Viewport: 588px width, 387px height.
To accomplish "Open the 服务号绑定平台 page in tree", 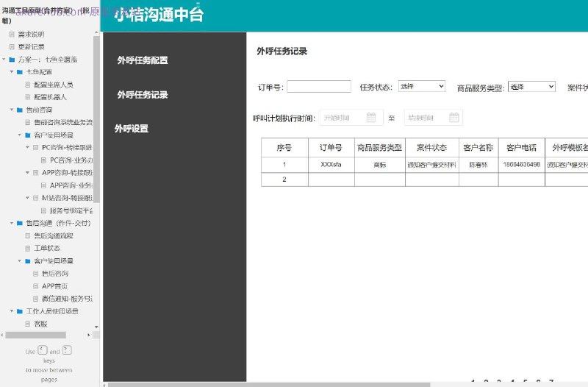I will [71, 210].
